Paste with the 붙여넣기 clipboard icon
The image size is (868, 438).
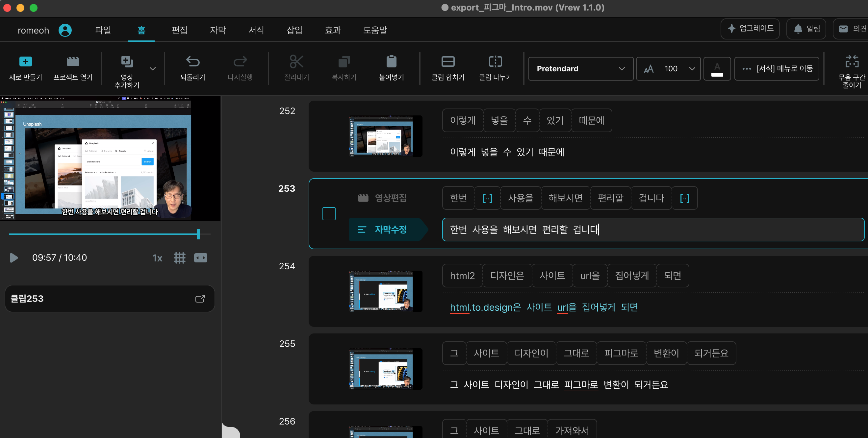[x=391, y=61]
